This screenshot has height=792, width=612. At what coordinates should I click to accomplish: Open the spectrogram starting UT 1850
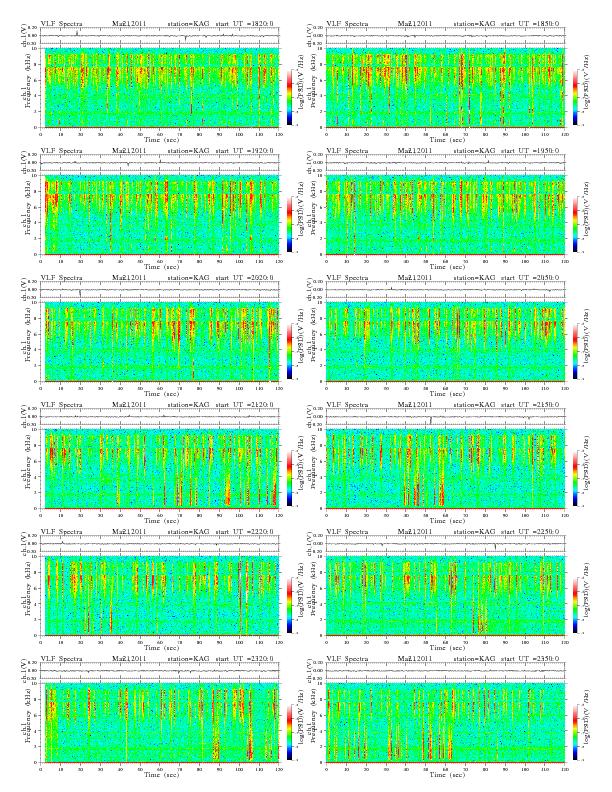(445, 87)
